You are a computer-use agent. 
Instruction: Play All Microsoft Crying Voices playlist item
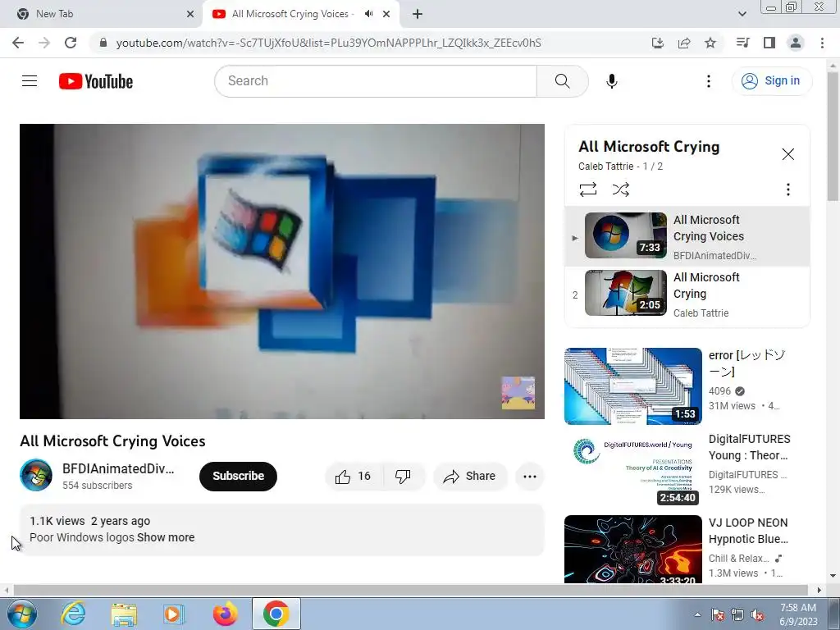(687, 236)
